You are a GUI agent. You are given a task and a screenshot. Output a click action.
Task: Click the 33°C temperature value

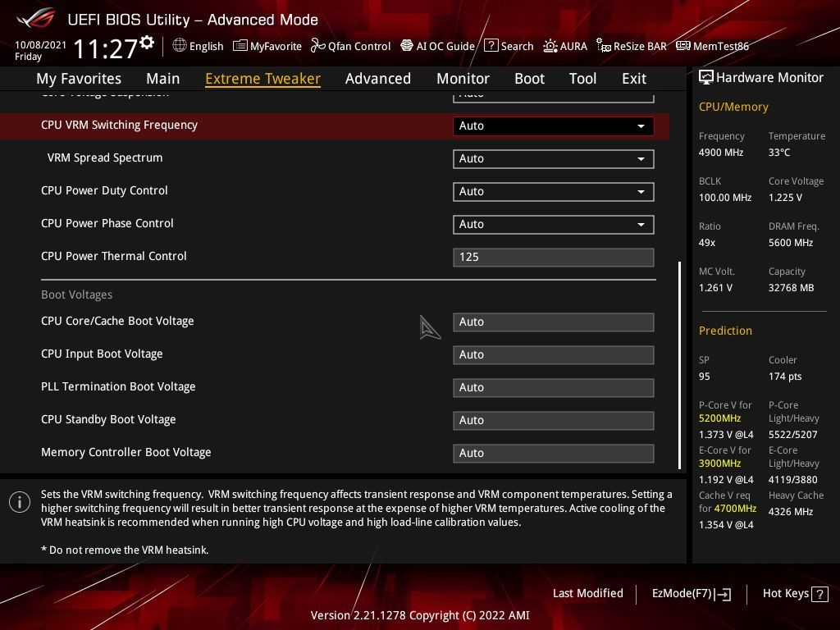[x=779, y=152]
